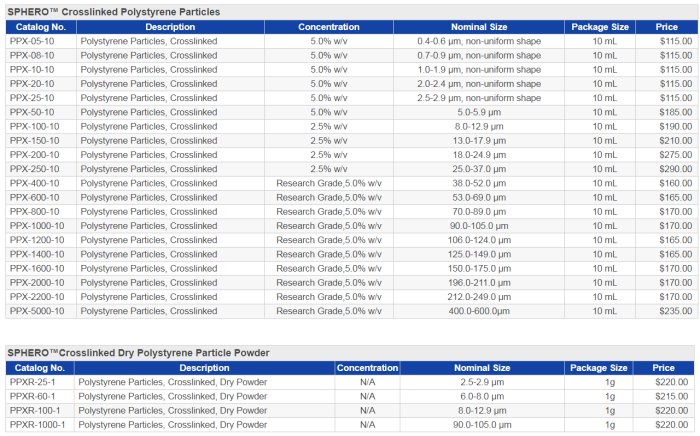Click the SPHERO Crosslinked Polystyrene Particles title
This screenshot has width=700, height=436.
114,11
